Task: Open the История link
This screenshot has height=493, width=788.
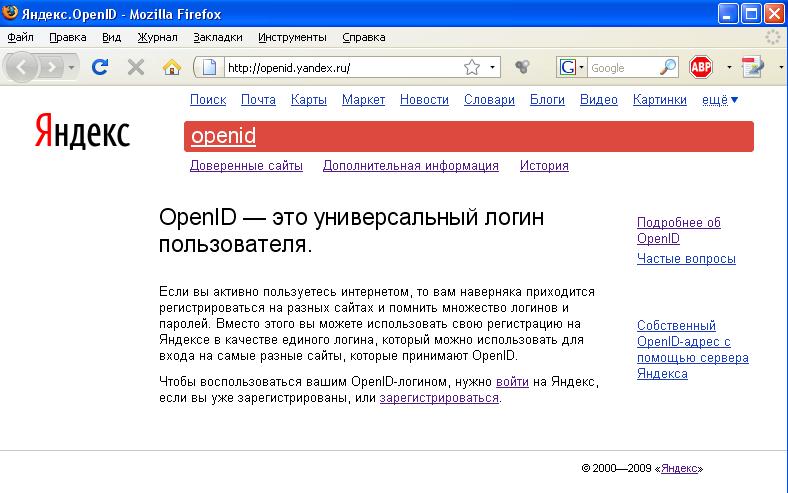Action: (x=544, y=165)
